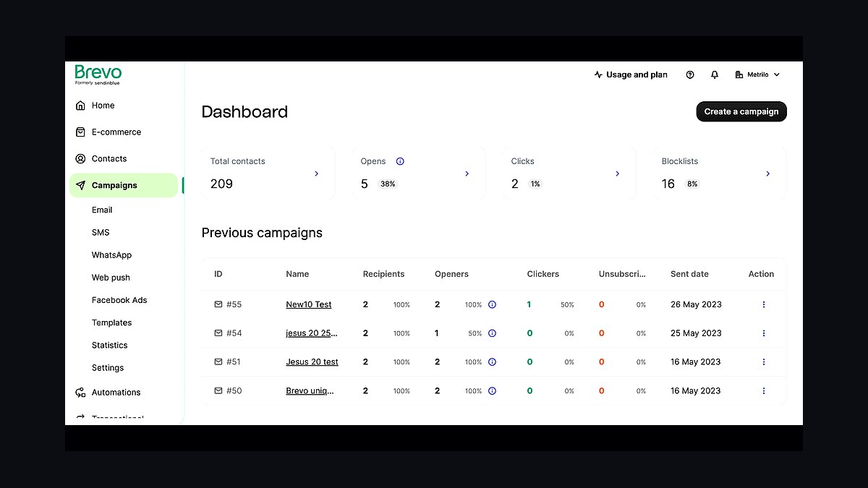Open Templates submenu item

(111, 323)
